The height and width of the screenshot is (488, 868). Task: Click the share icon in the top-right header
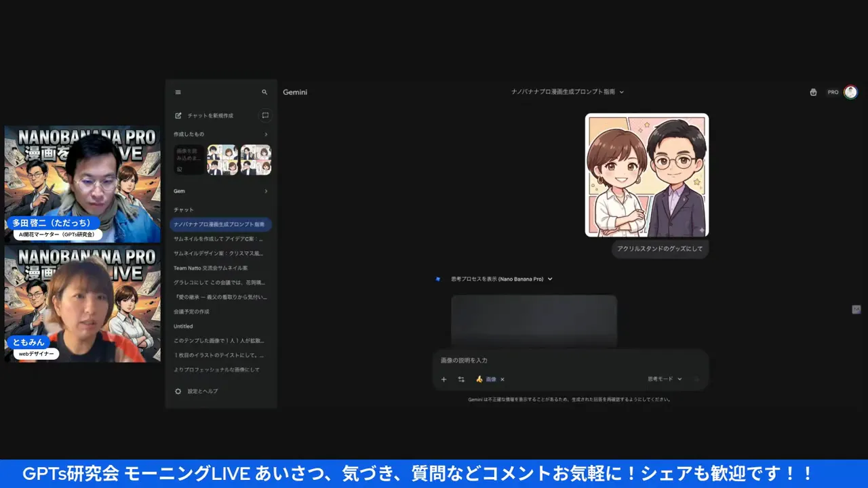pos(813,92)
